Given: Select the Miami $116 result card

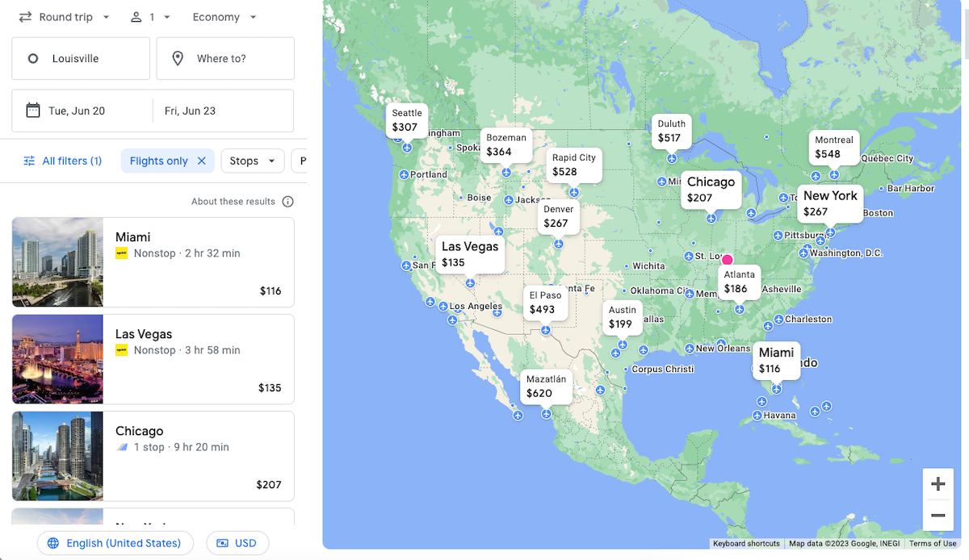Looking at the screenshot, I should pos(153,262).
